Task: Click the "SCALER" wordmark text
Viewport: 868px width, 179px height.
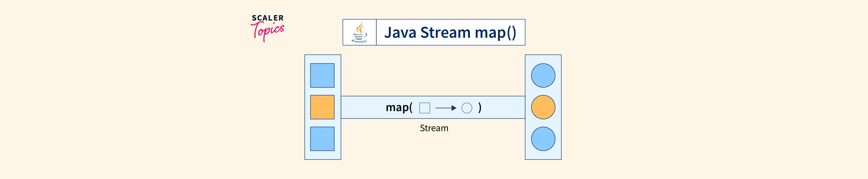Action: tap(268, 18)
